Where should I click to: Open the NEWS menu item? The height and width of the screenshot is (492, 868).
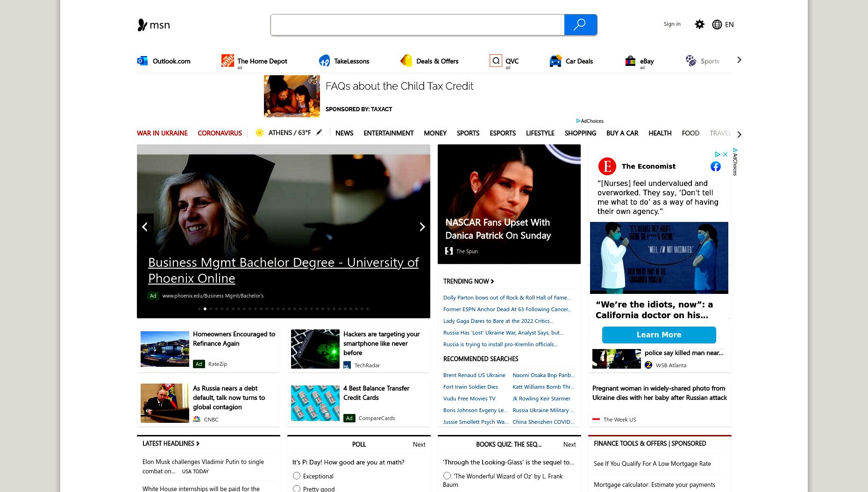point(344,133)
